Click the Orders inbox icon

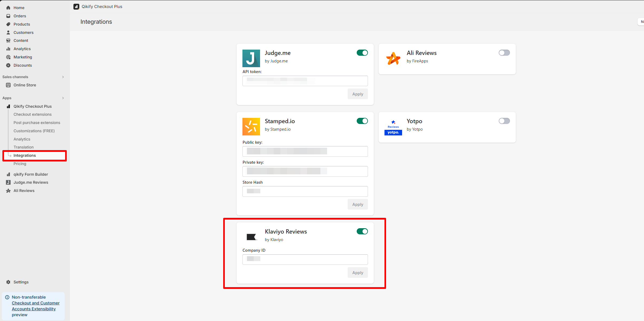click(8, 16)
